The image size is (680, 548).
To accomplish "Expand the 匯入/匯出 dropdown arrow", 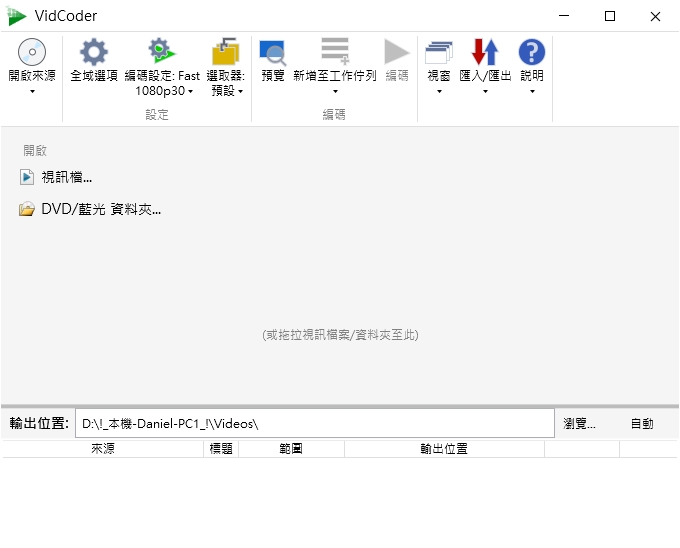I will point(485,91).
